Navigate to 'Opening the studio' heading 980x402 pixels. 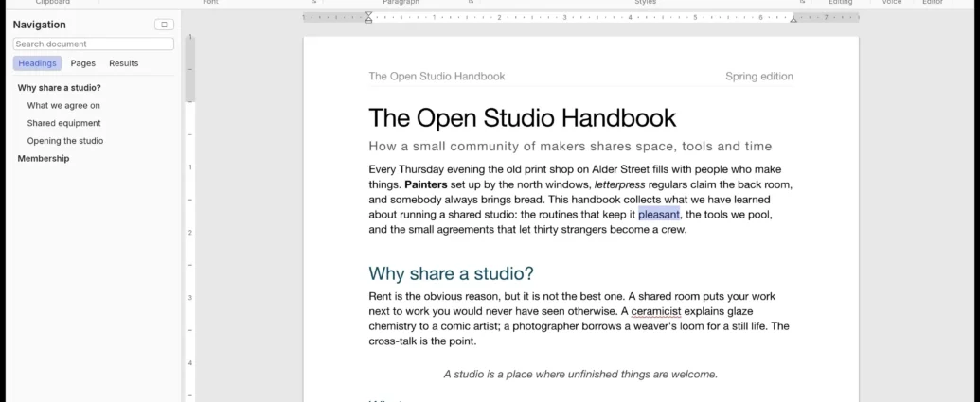[65, 140]
